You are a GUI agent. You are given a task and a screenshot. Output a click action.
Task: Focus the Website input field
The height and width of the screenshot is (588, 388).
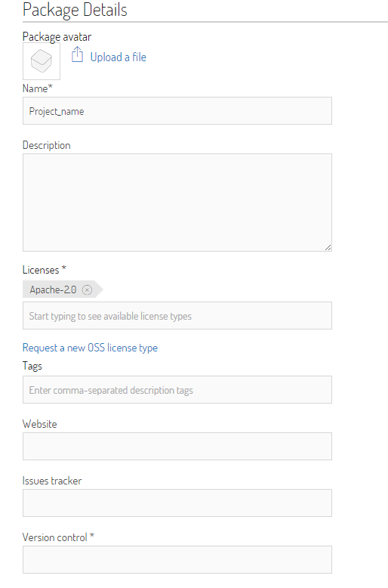[177, 446]
